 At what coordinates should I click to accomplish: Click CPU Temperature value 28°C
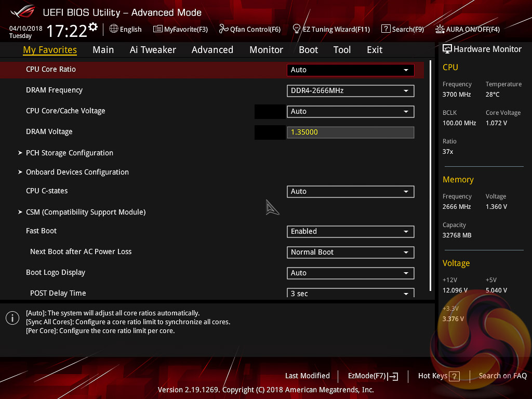[493, 95]
